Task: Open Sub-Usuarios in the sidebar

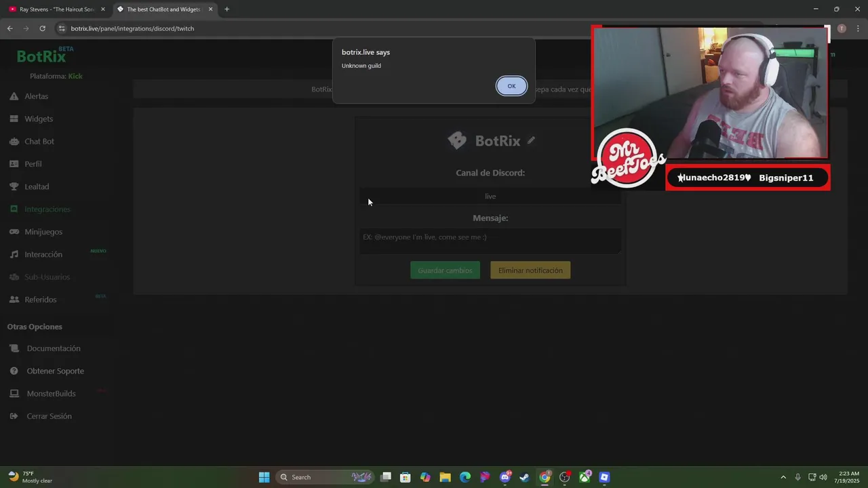Action: pyautogui.click(x=47, y=277)
